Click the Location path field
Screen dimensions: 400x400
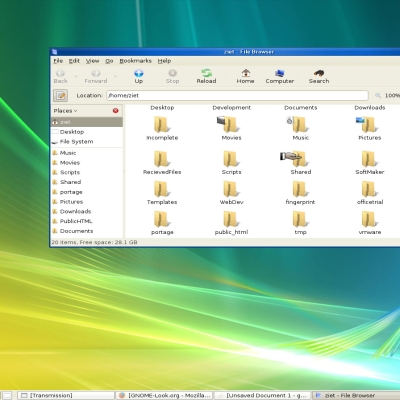[x=237, y=95]
